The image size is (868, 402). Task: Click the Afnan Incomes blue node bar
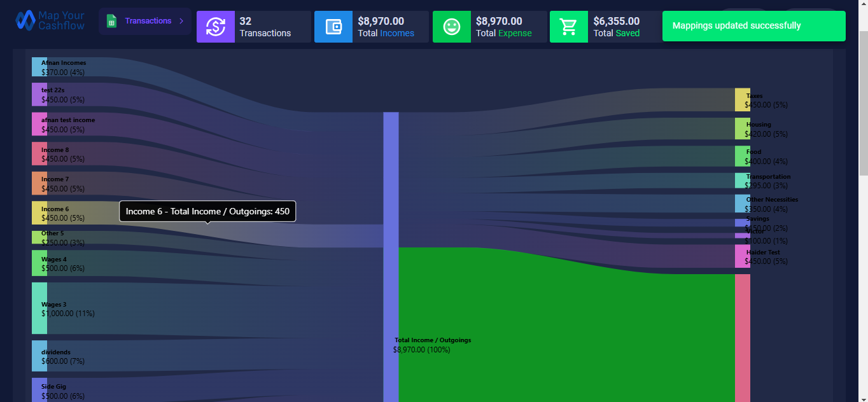[39, 67]
